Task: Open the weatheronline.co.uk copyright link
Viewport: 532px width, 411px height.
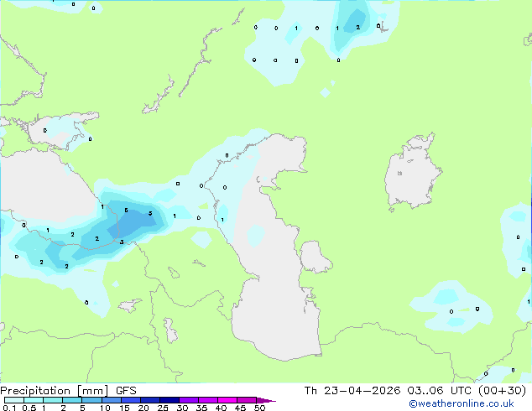Action: (x=462, y=403)
